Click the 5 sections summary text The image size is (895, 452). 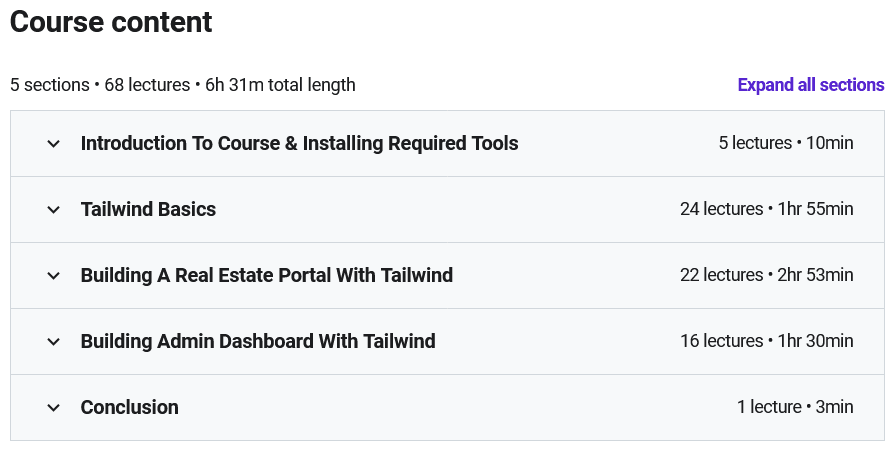pyautogui.click(x=49, y=85)
